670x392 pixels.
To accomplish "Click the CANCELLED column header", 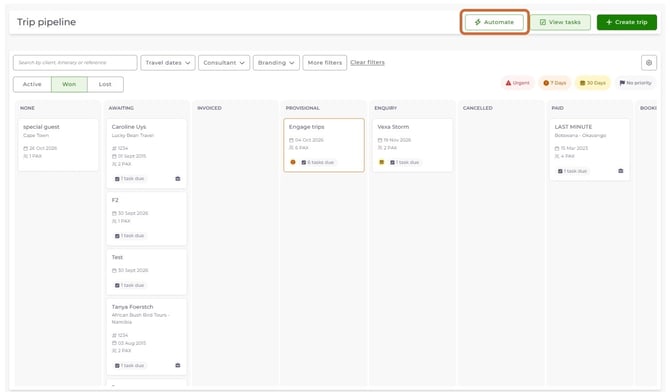I will tap(478, 108).
